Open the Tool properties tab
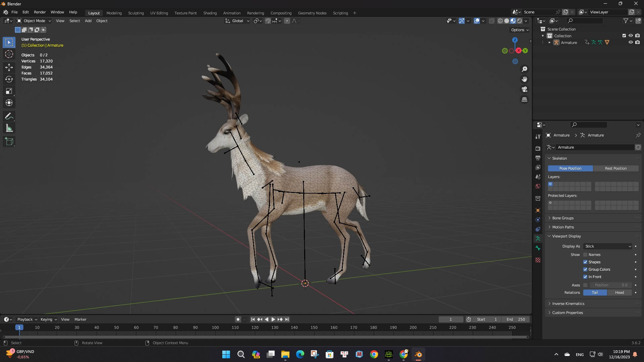This screenshot has height=362, width=644. coord(538,137)
